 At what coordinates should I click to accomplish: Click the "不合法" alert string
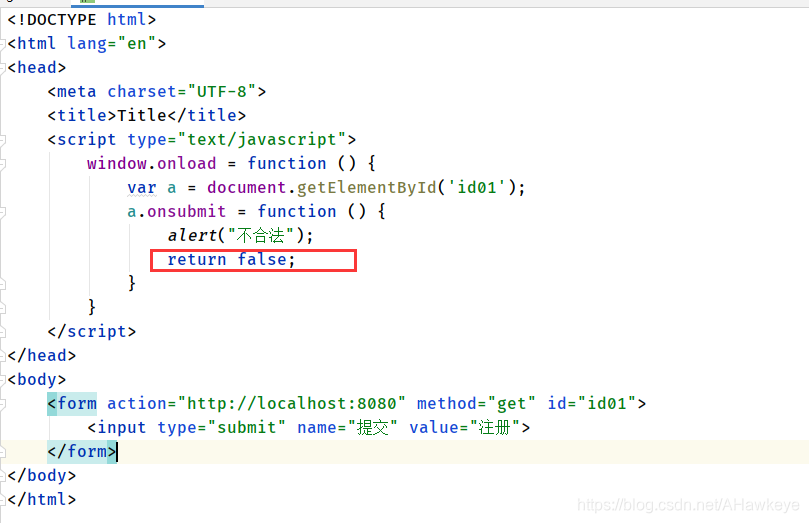pos(261,236)
